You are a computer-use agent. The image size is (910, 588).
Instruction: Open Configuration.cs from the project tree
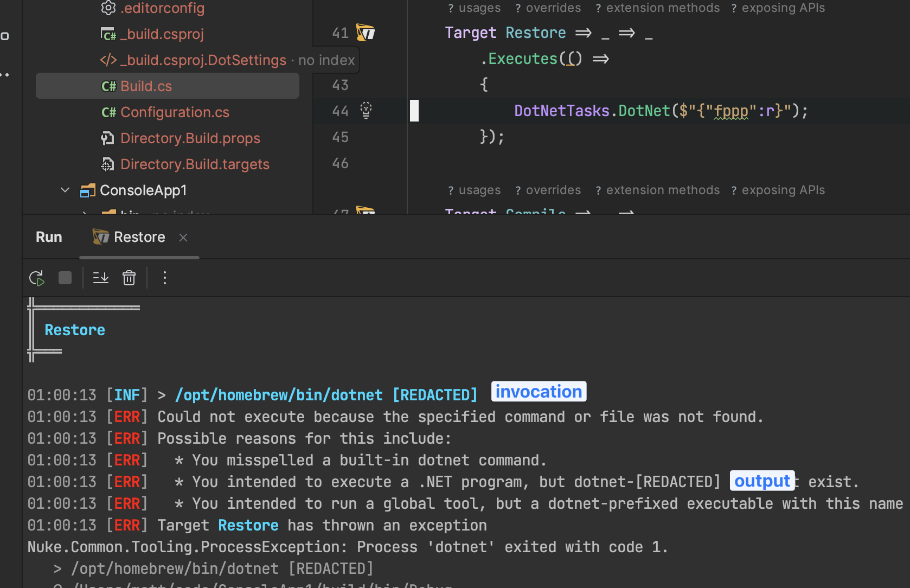(174, 112)
